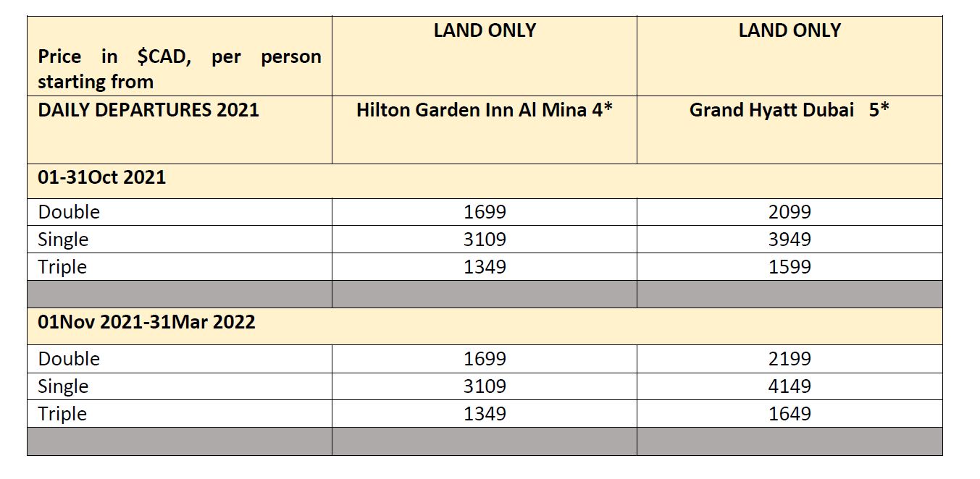Click the Hilton November-March double price 1699
980x479 pixels.
tap(485, 359)
